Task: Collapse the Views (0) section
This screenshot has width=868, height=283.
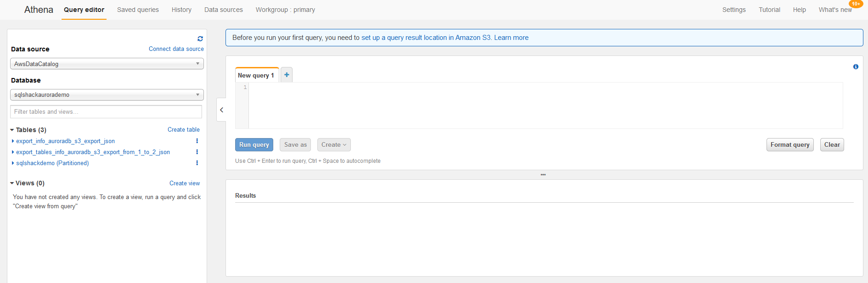Action: (x=12, y=183)
